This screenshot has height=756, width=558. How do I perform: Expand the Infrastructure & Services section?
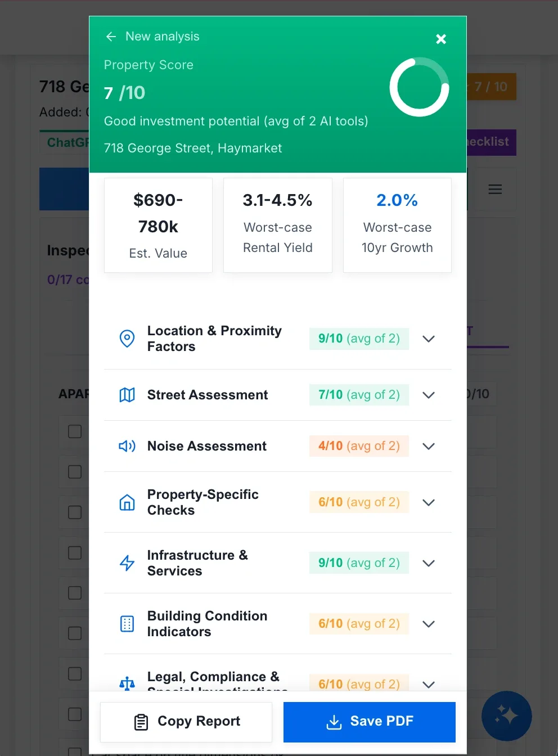pyautogui.click(x=429, y=563)
